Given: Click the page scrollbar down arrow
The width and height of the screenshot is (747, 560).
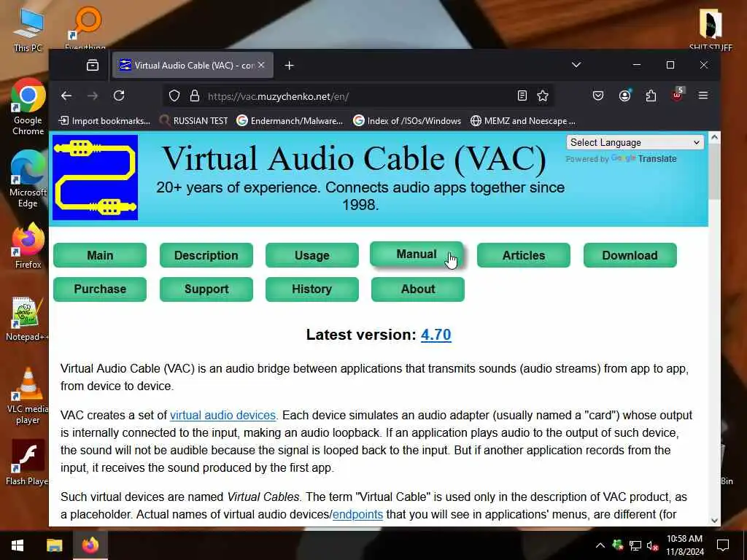Looking at the screenshot, I should point(714,521).
